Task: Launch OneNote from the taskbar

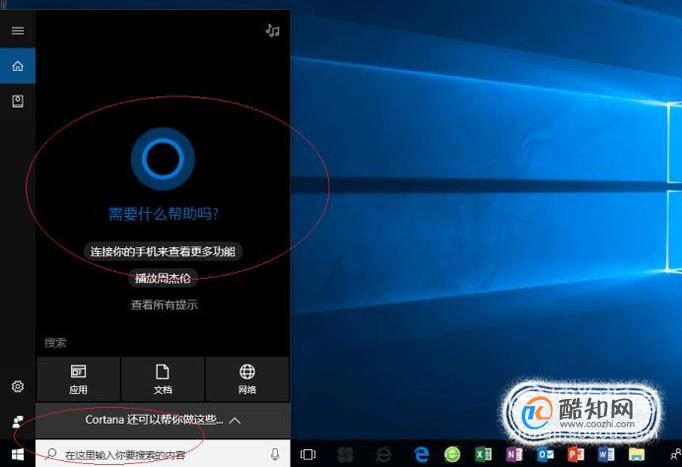Action: tap(514, 454)
